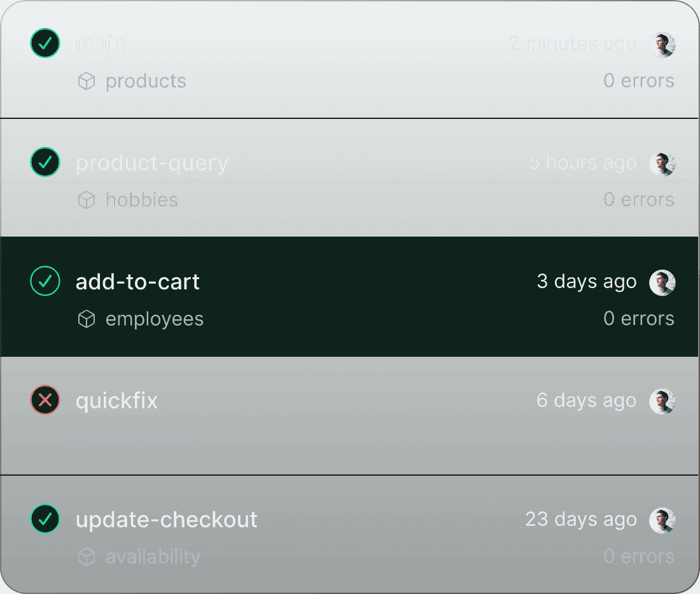Select the quickfix branch
Screen dimensions: 700x594
click(116, 401)
